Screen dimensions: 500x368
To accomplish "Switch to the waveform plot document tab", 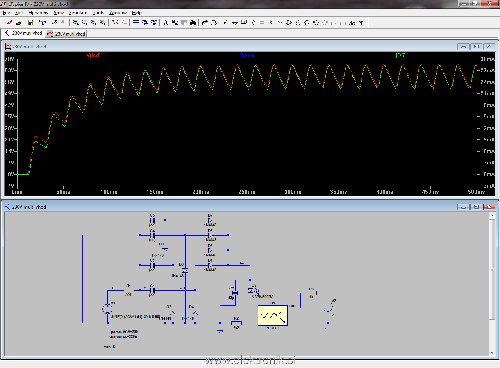I will pyautogui.click(x=66, y=33).
